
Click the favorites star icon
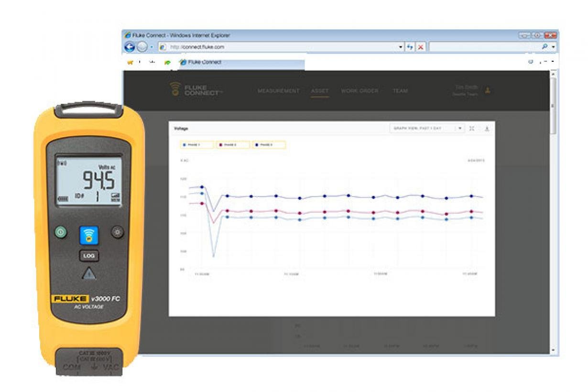(x=130, y=62)
